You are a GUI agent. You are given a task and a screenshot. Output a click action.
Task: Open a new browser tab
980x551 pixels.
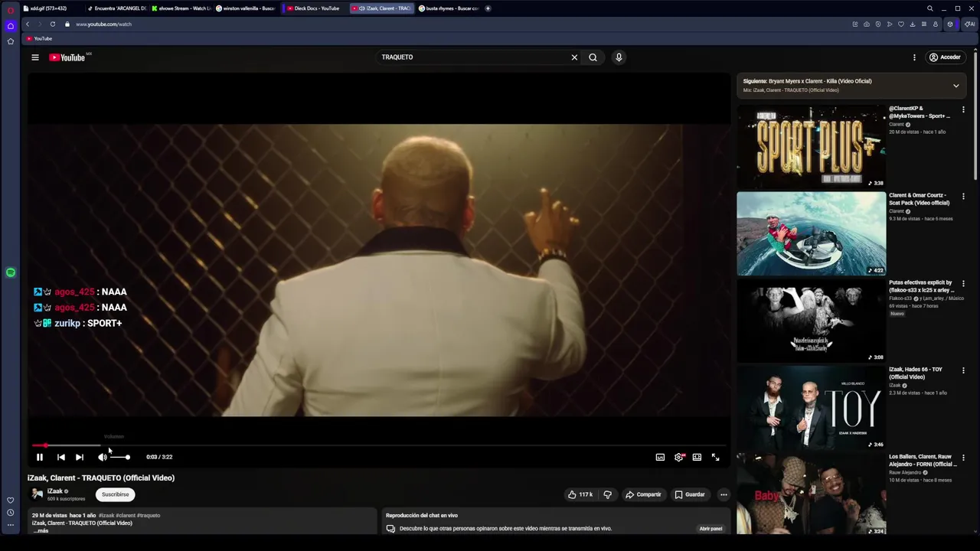tap(488, 8)
